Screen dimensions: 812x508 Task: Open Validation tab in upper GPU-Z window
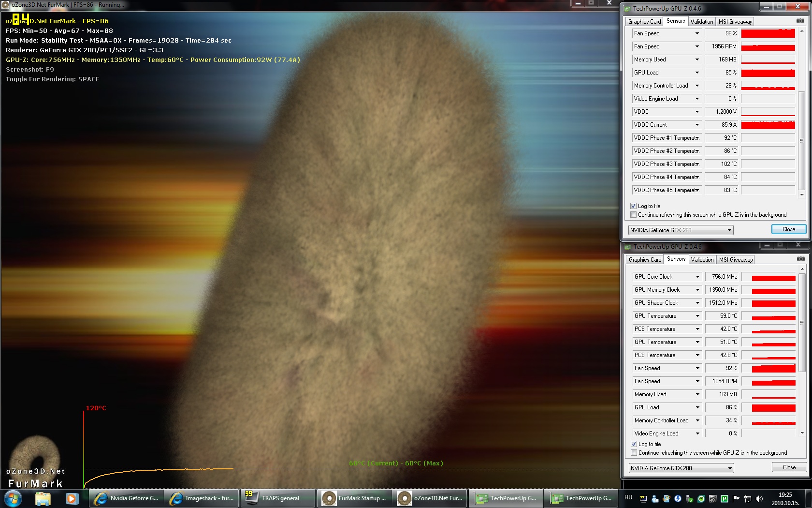[701, 22]
